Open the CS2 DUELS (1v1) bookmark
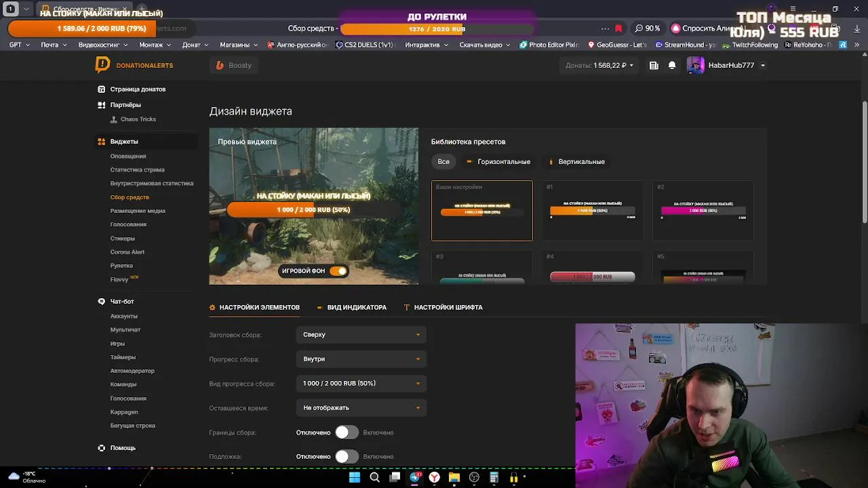Viewport: 868px width, 488px height. 365,45
